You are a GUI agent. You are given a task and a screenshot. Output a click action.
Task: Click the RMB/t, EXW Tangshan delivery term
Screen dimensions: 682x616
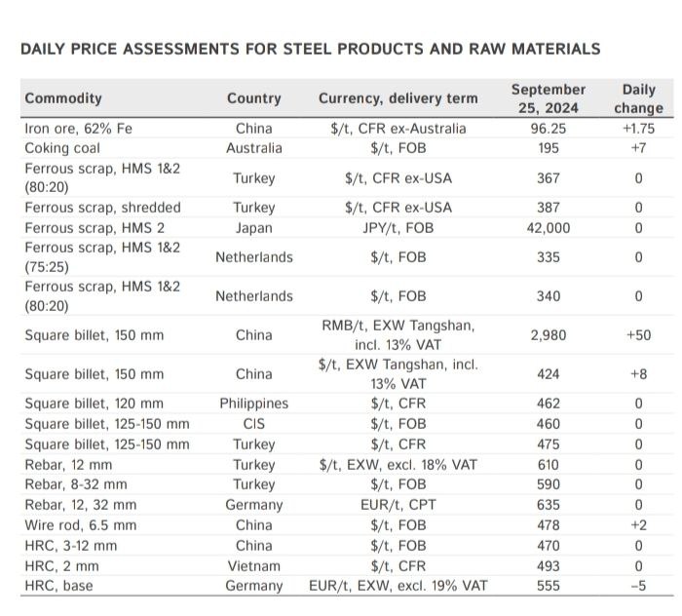[x=398, y=335]
